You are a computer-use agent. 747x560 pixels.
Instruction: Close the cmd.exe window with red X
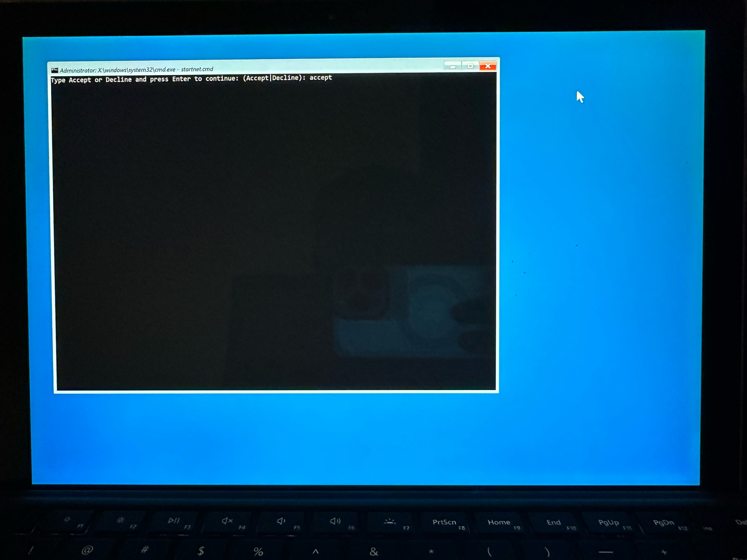[488, 66]
